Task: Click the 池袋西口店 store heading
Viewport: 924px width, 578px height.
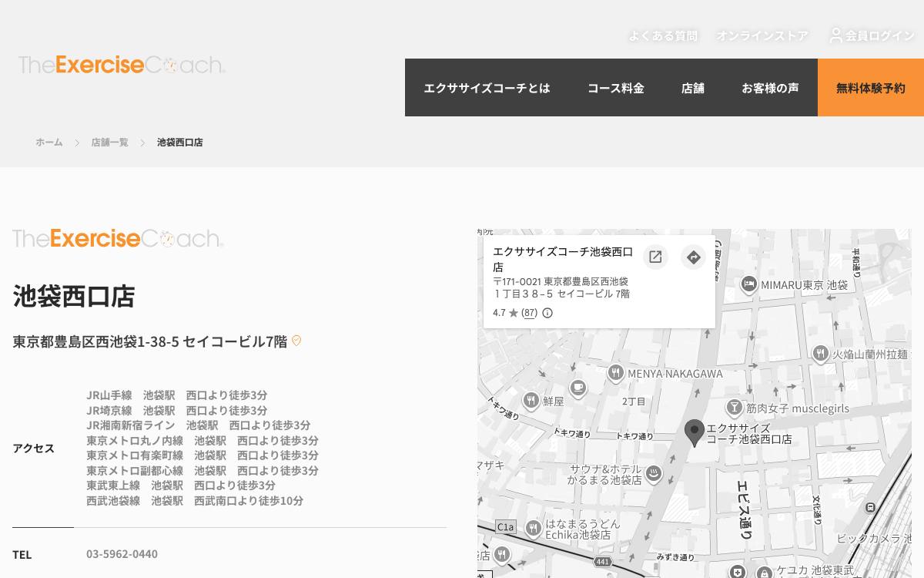Action: [74, 297]
